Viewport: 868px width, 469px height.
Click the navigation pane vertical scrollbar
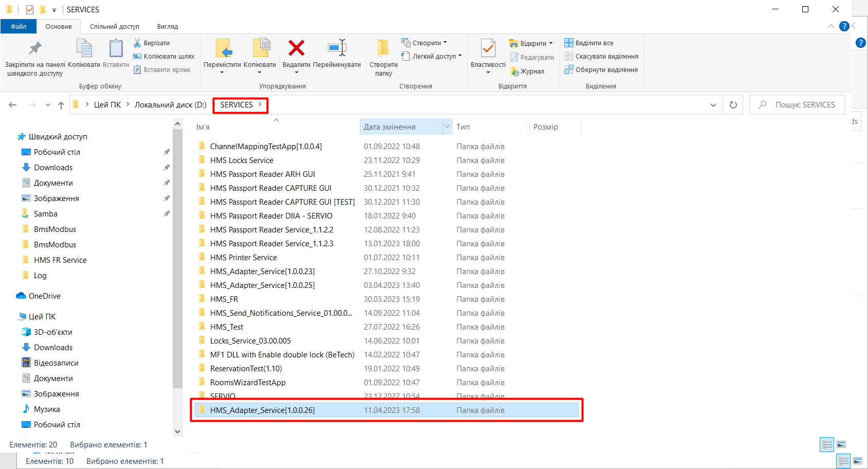pos(177,257)
